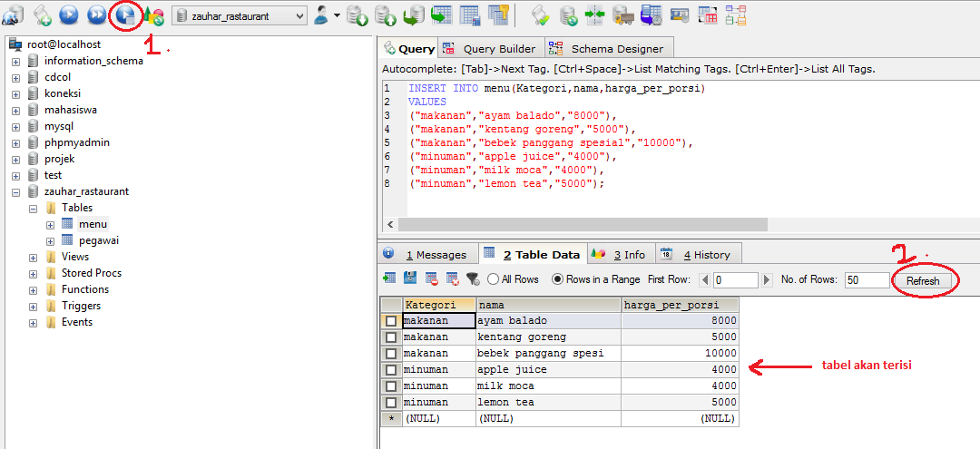Open the User Manager dropdown arrow
The width and height of the screenshot is (980, 449).
[x=337, y=15]
